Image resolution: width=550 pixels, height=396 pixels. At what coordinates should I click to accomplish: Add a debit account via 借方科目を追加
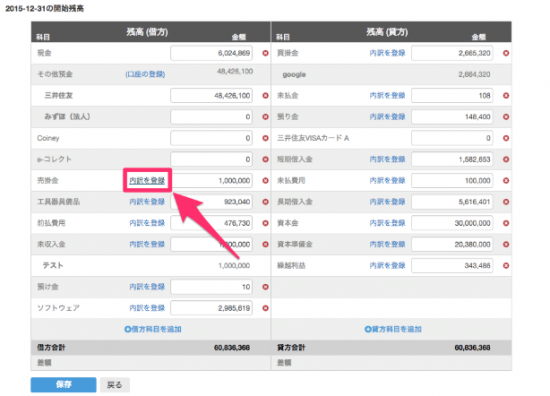[x=153, y=329]
